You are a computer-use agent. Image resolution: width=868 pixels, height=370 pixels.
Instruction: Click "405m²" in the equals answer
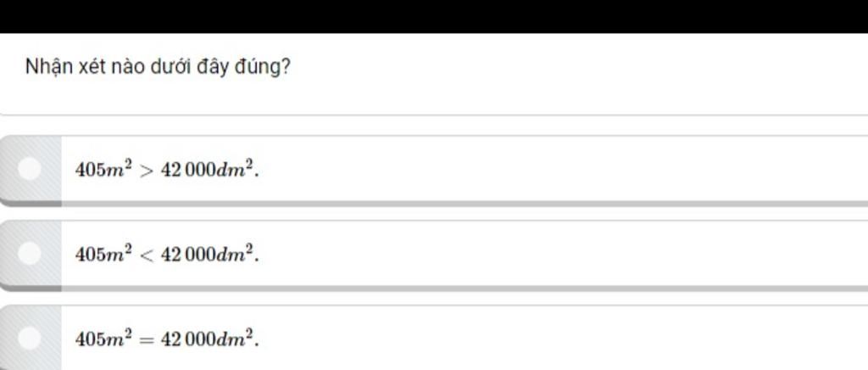(103, 339)
